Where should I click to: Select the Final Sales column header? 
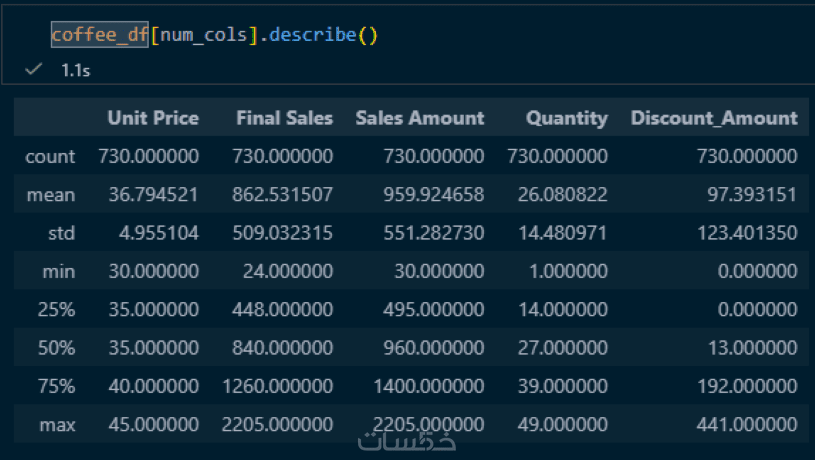coord(284,118)
